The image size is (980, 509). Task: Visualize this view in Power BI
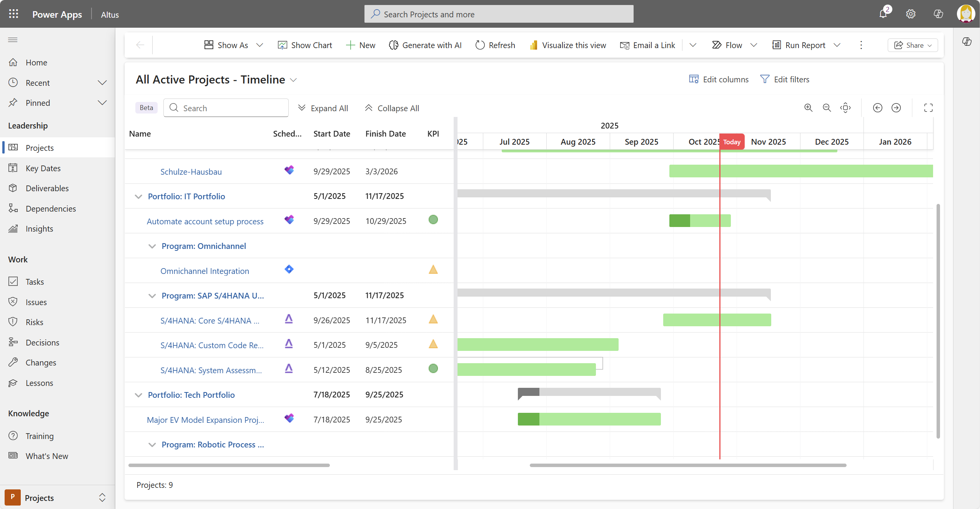click(x=567, y=45)
